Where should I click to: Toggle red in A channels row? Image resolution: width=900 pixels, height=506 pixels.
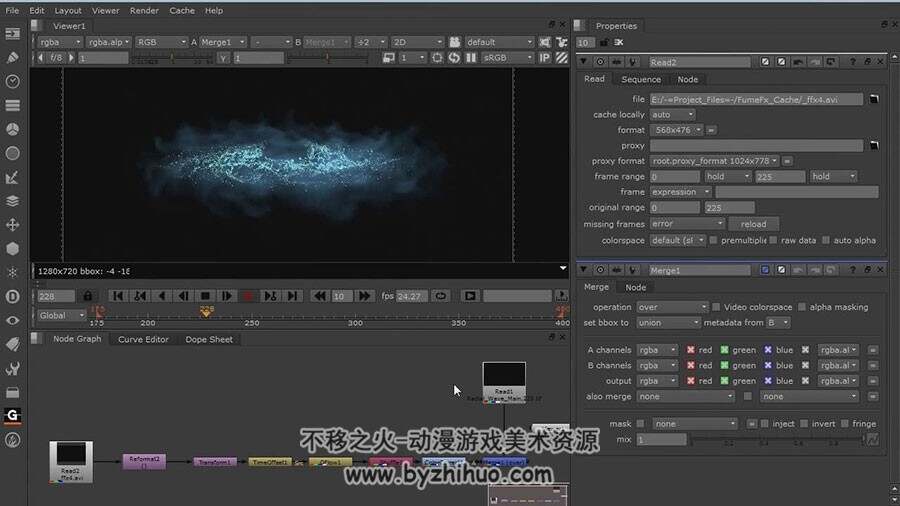690,350
